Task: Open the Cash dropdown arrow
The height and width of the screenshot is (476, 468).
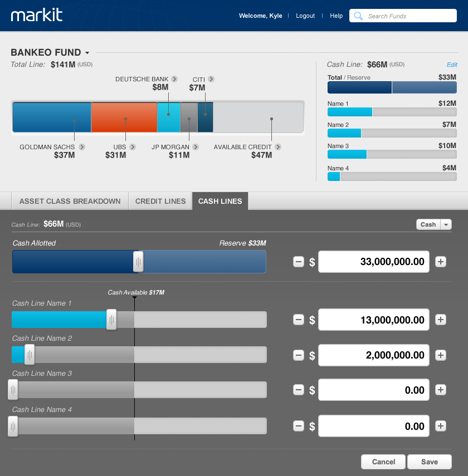Action: [446, 225]
